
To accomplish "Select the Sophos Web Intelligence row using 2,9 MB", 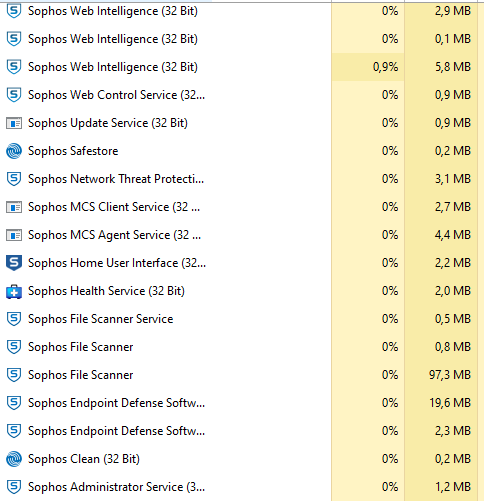I will [x=242, y=11].
